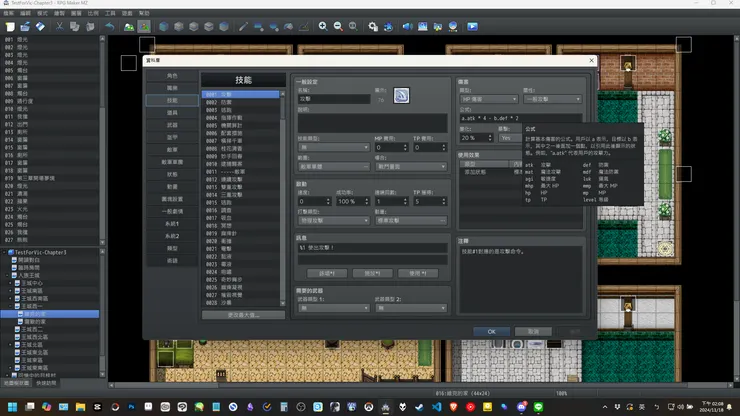
Task: Click the skill list vertical scrollbar
Action: tap(282, 198)
